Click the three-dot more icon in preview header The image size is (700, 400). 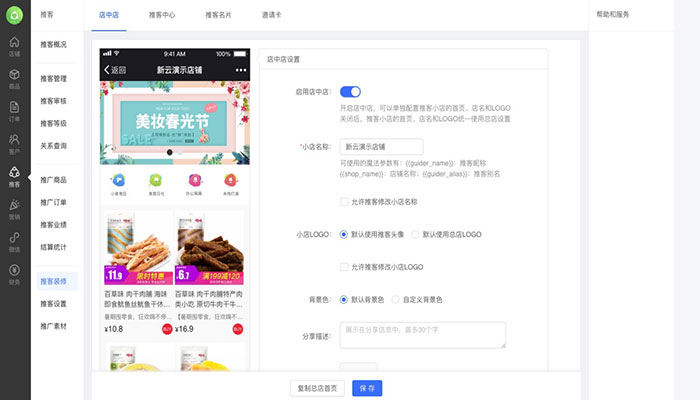(240, 70)
